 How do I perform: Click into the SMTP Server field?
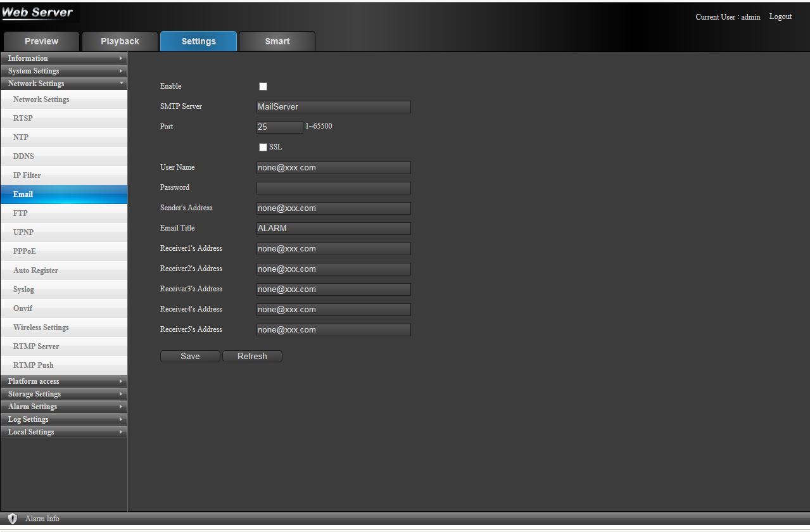tap(333, 107)
